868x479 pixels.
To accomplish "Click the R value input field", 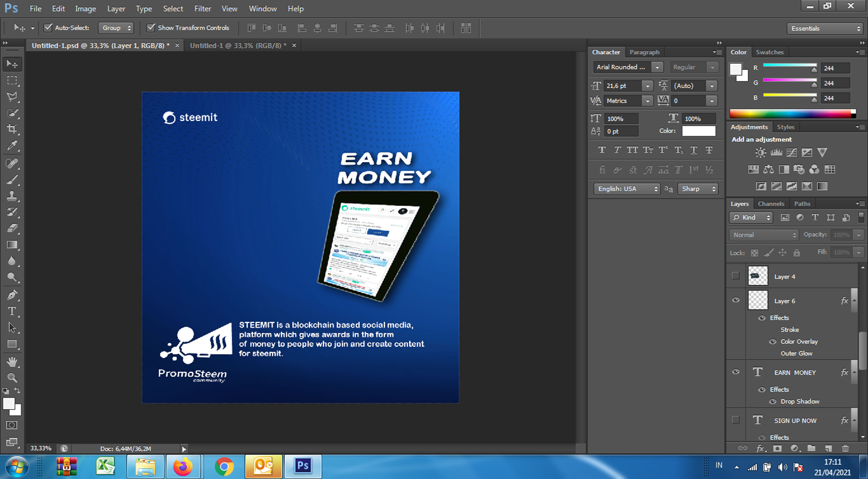I will click(x=836, y=68).
